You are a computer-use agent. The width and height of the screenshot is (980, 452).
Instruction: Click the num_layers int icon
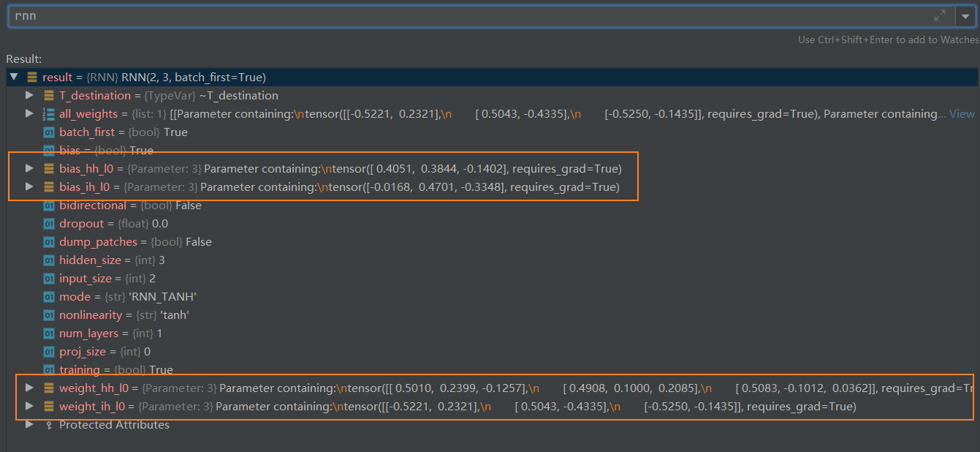pyautogui.click(x=49, y=334)
